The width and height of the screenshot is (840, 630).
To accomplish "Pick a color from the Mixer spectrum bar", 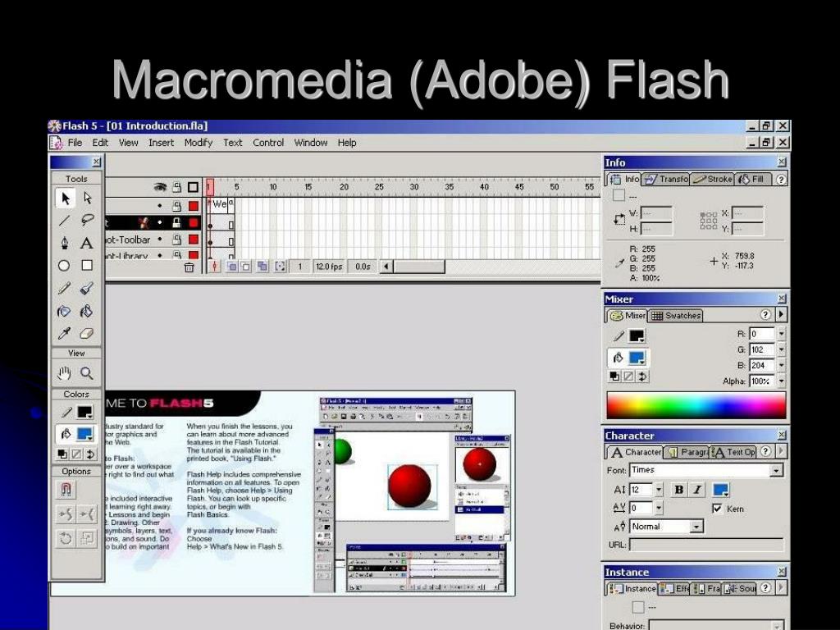I will point(696,405).
